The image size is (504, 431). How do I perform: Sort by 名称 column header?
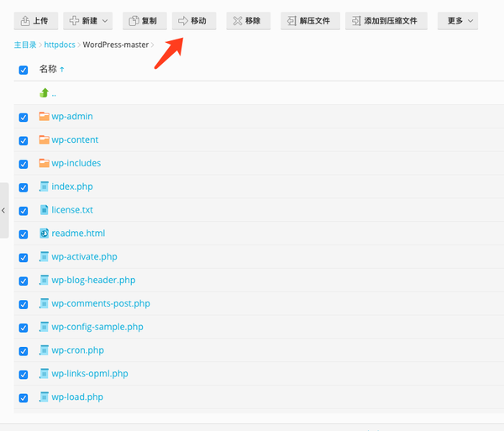coord(48,69)
